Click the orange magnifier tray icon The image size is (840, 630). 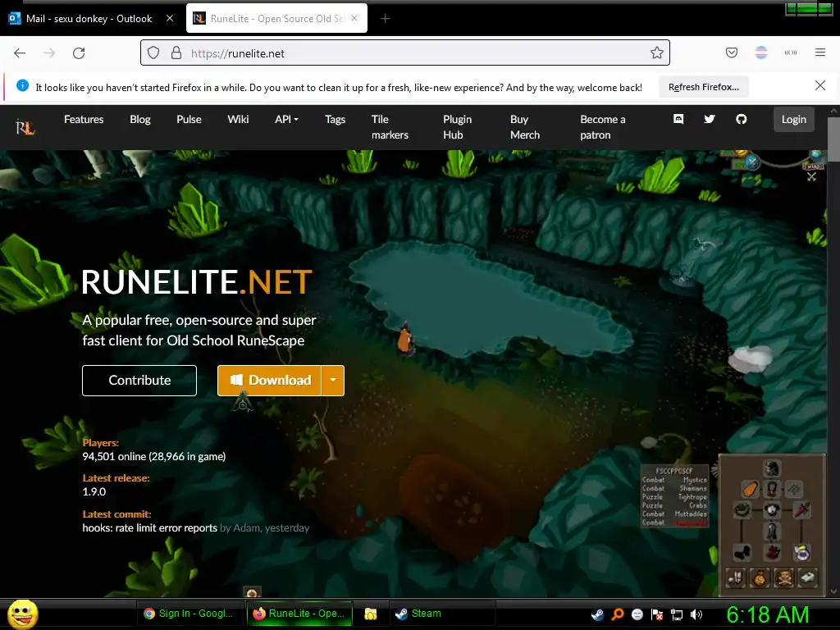click(617, 614)
